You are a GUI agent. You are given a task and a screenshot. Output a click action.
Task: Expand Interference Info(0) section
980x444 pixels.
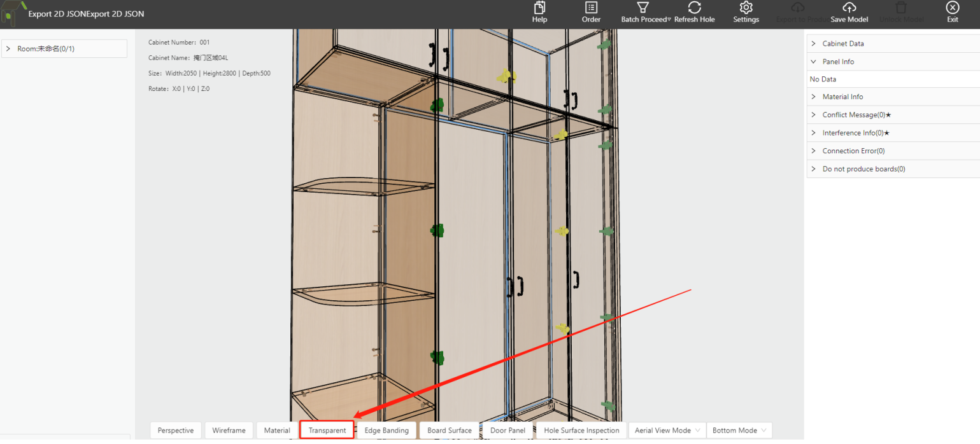(x=893, y=133)
